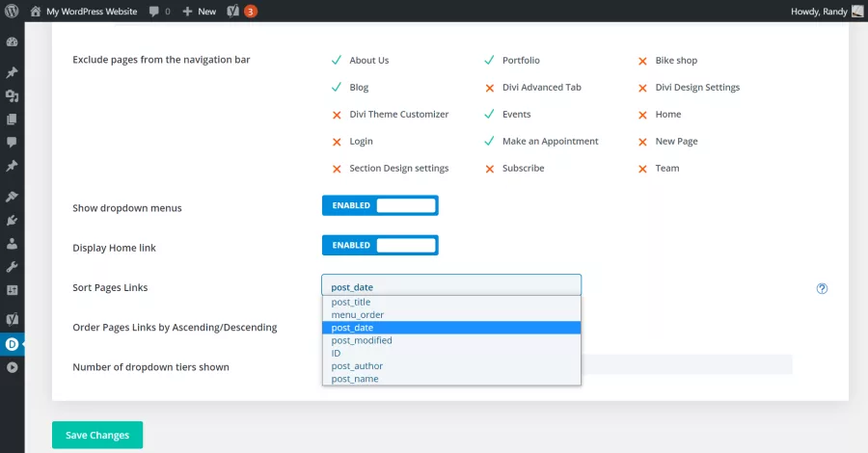Open Tools wrench icon in sidebar
Screen dimensions: 868x453
coord(12,267)
